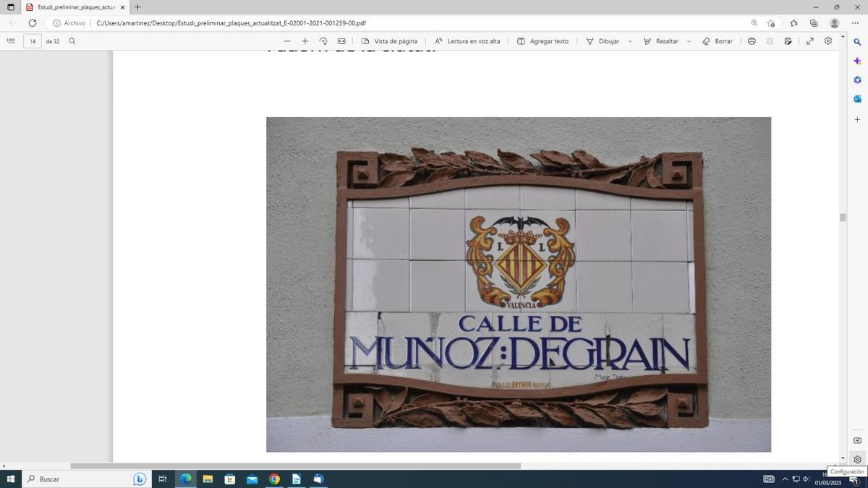Viewport: 868px width, 488px height.
Task: Zoom out with the minus button
Action: coord(286,41)
